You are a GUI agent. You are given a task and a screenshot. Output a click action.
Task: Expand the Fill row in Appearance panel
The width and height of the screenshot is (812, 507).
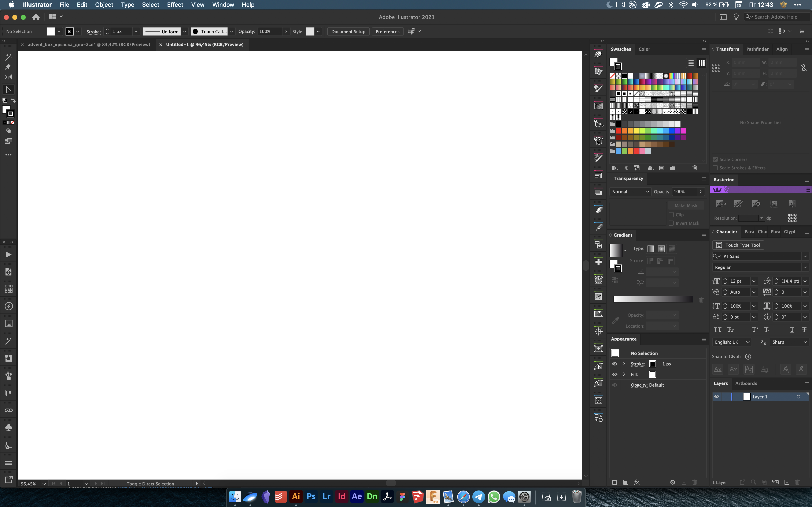click(624, 374)
